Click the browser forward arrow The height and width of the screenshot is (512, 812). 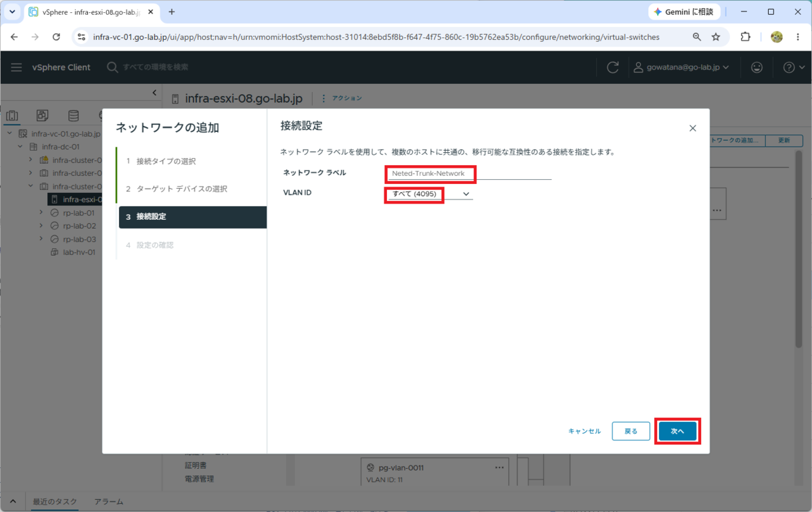click(x=35, y=37)
